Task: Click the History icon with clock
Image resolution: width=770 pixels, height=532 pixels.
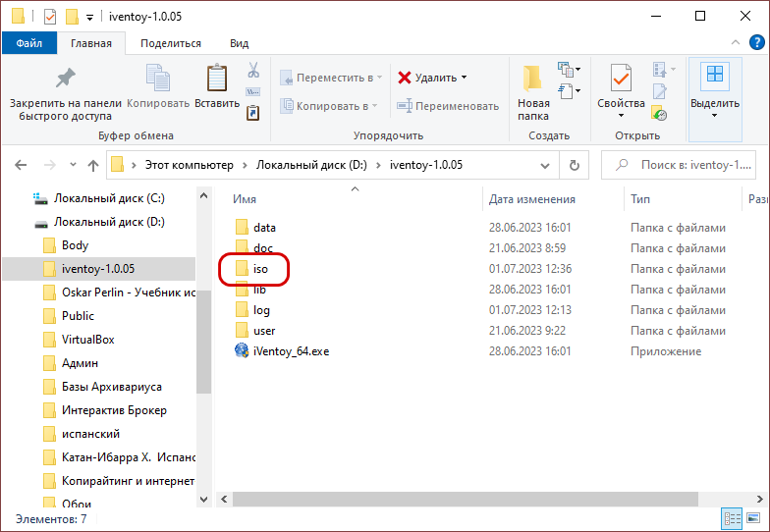Action: pos(659,114)
